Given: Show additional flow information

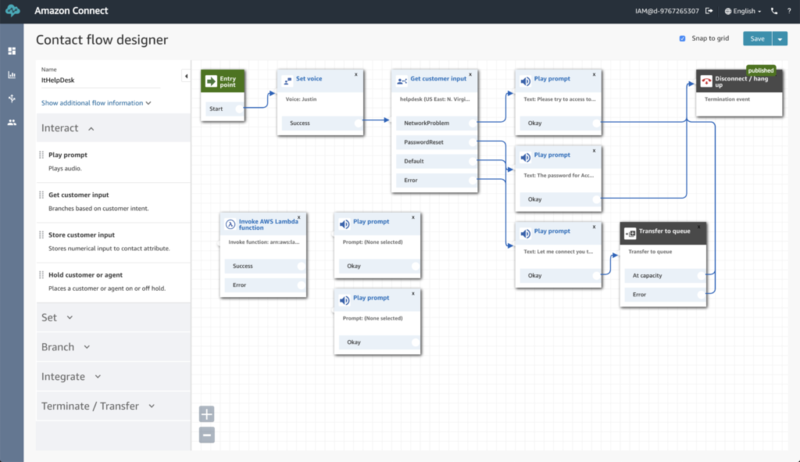Looking at the screenshot, I should click(x=96, y=103).
